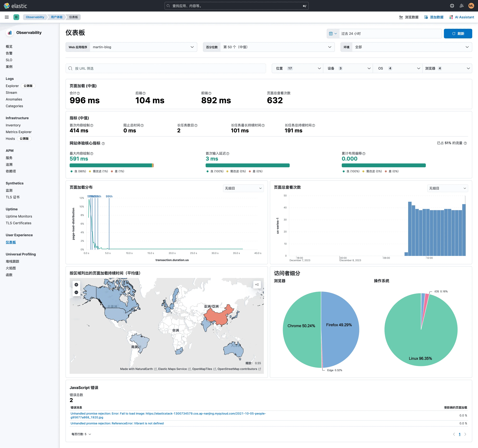Zoom in on the map
478x448 pixels.
click(x=76, y=285)
